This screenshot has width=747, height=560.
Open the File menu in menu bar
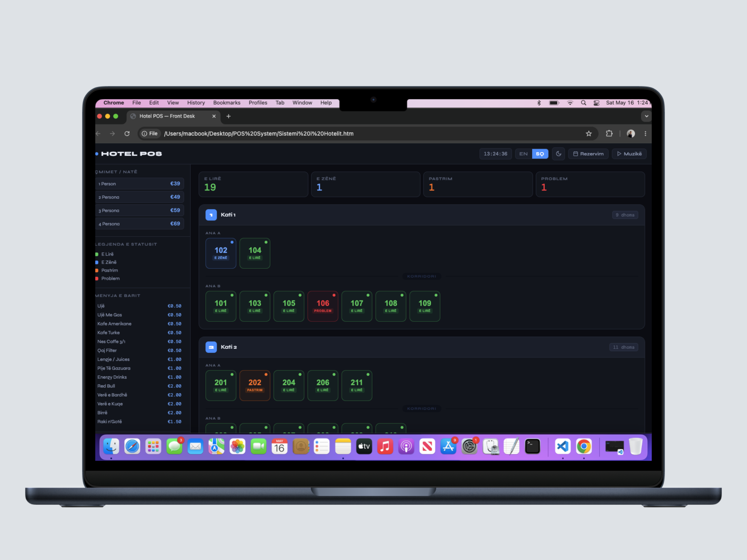(x=137, y=103)
